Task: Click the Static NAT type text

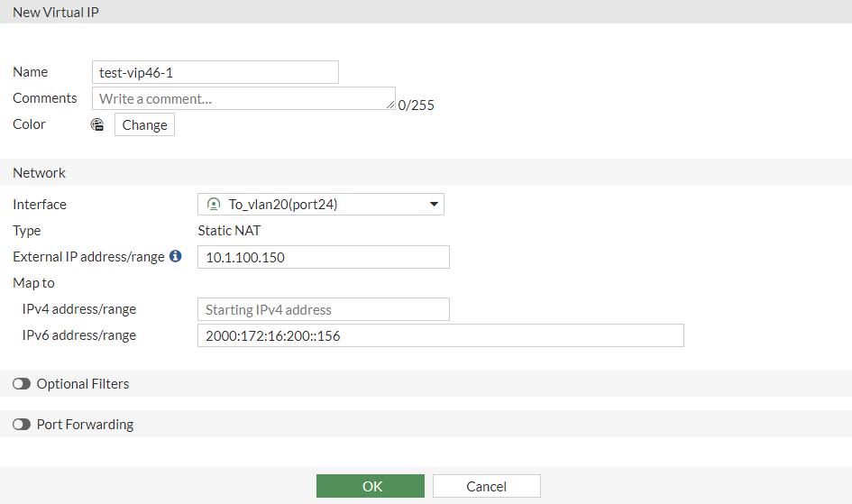Action: [229, 230]
